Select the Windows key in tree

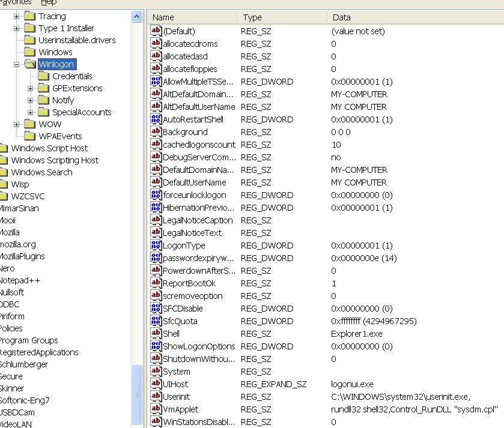point(55,52)
